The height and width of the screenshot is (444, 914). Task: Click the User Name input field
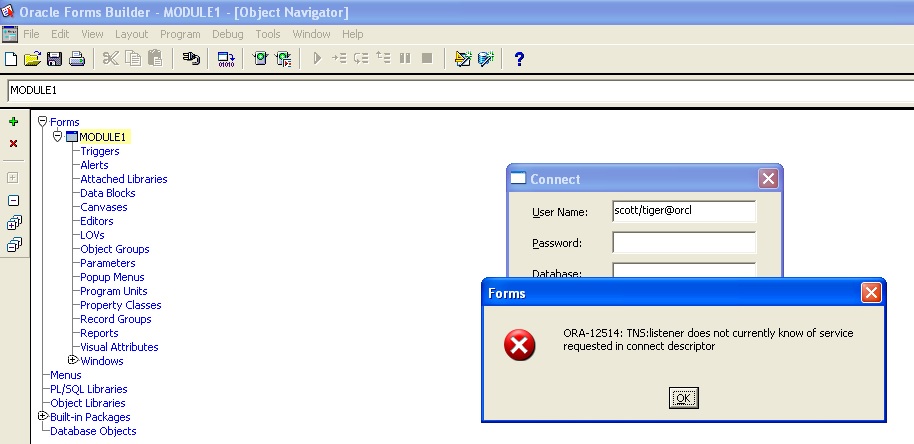(684, 211)
